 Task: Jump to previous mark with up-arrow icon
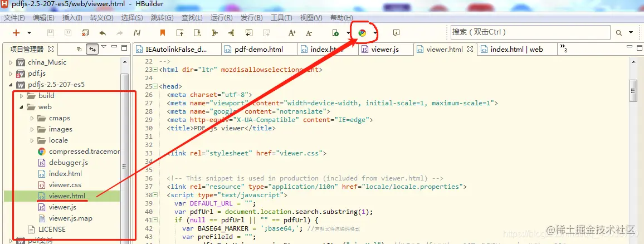[x=179, y=33]
